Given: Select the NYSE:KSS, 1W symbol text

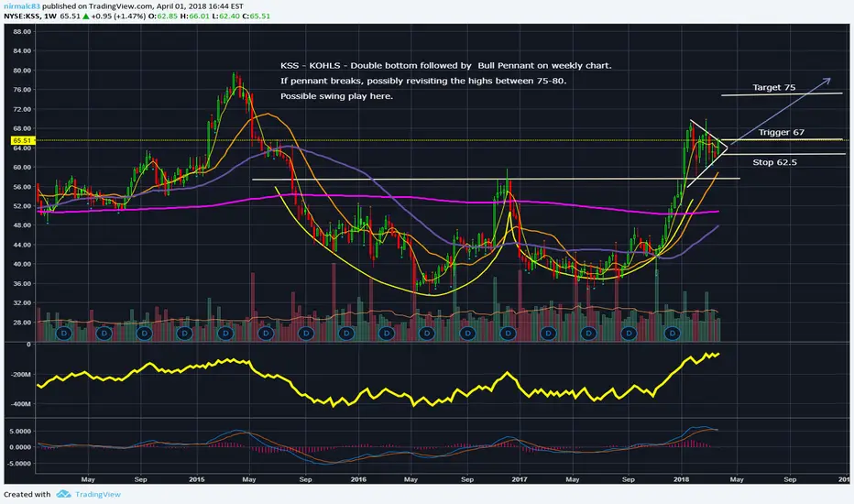Looking at the screenshot, I should (x=30, y=16).
